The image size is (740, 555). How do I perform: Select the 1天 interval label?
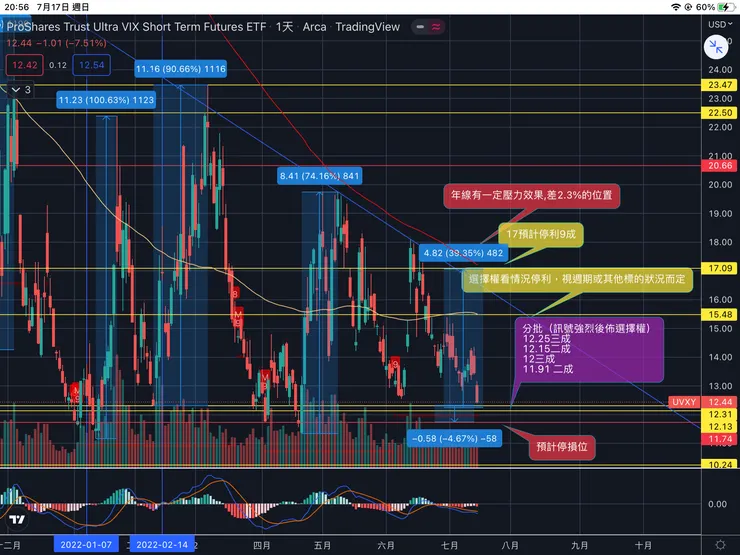click(285, 27)
